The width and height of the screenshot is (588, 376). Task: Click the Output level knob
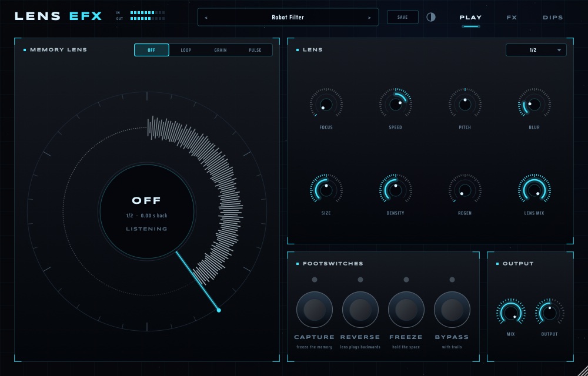[x=549, y=313]
